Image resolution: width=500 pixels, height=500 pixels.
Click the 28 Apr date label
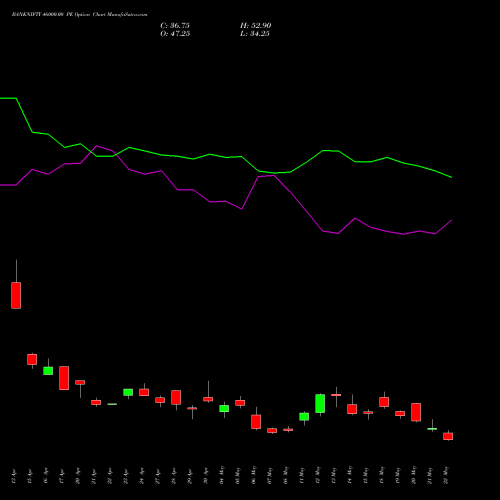pos(174,476)
